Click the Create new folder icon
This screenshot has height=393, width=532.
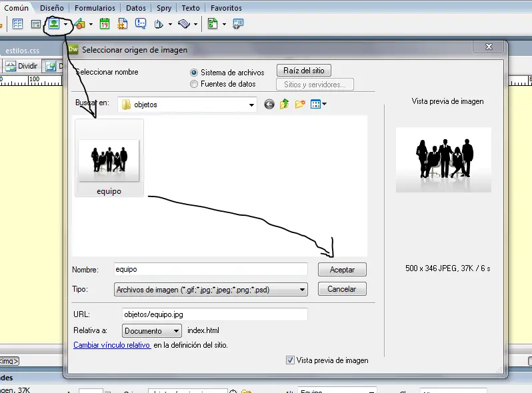tap(300, 104)
